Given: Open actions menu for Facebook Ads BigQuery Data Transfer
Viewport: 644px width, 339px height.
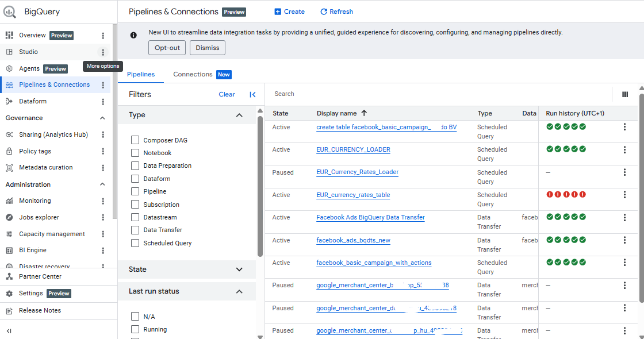Looking at the screenshot, I should pyautogui.click(x=624, y=218).
